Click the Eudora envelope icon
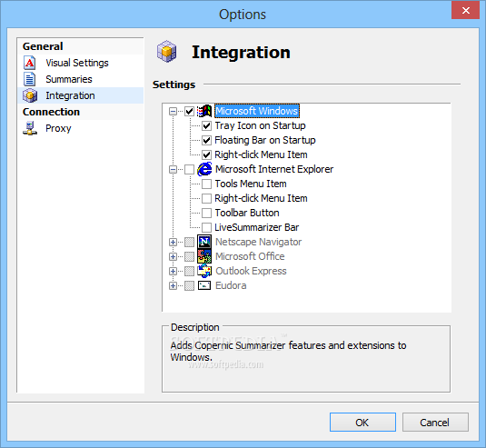 pos(204,285)
